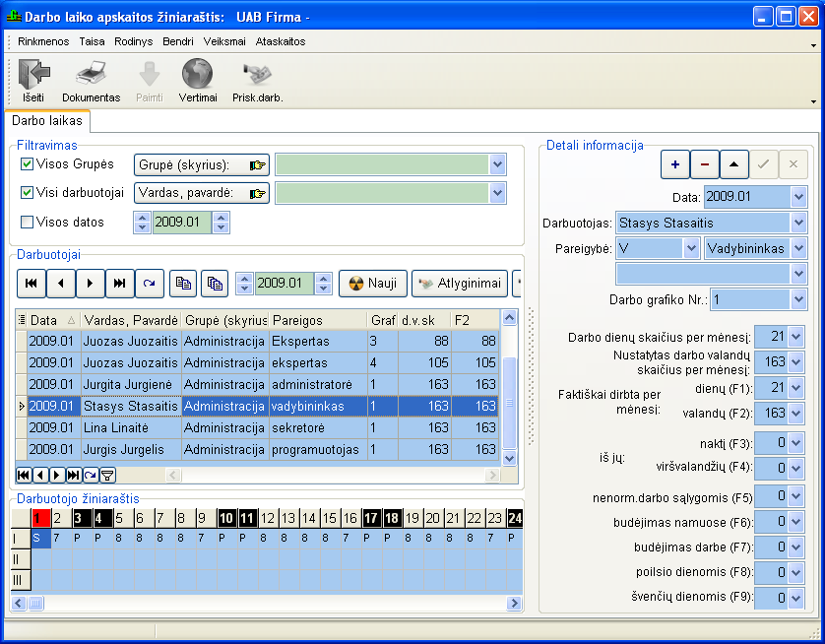Open the Data dropdown in Detali informacija
Viewport: 825px width, 644px height.
[x=798, y=197]
